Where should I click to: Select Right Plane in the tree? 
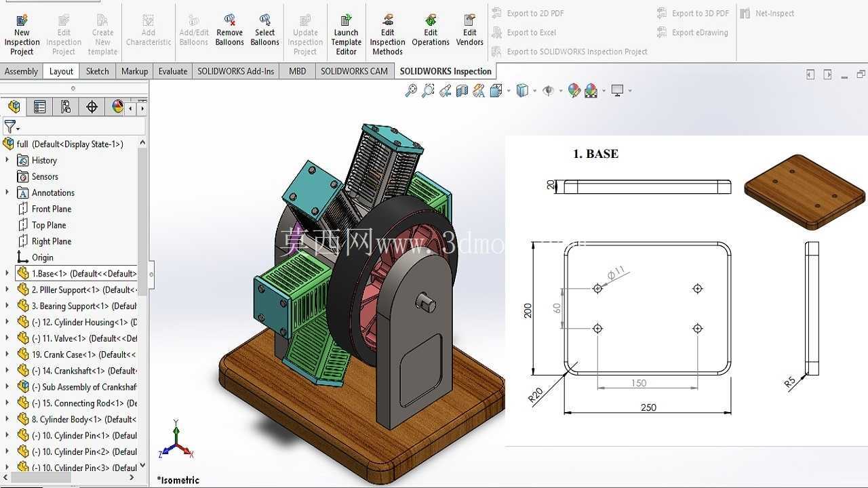point(44,241)
